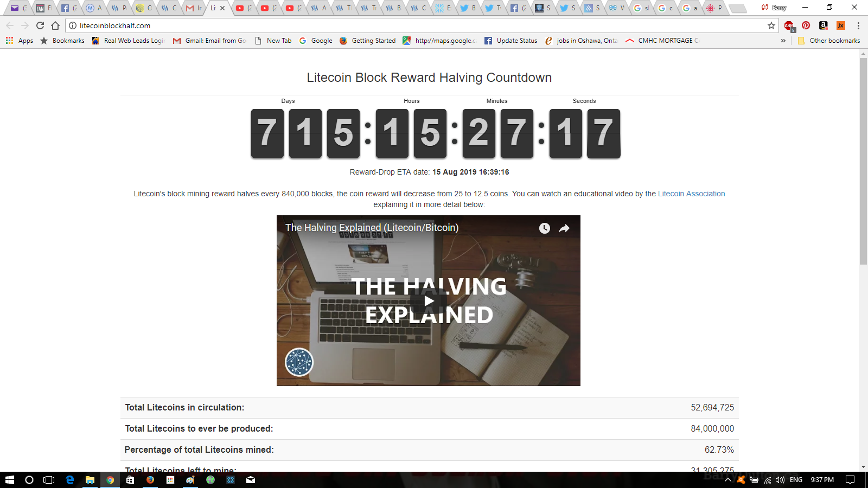View site information icon in address bar
This screenshot has height=488, width=868.
[x=73, y=25]
